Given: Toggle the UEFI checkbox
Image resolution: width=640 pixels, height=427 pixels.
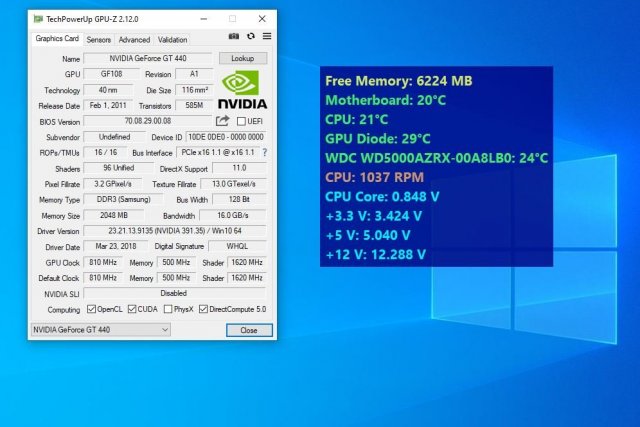Looking at the screenshot, I should [x=241, y=121].
